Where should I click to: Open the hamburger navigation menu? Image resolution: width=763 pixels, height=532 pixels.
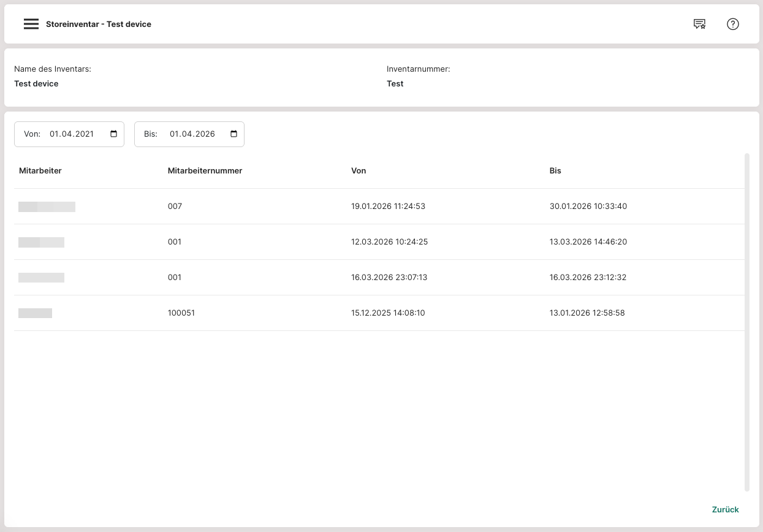(x=31, y=25)
